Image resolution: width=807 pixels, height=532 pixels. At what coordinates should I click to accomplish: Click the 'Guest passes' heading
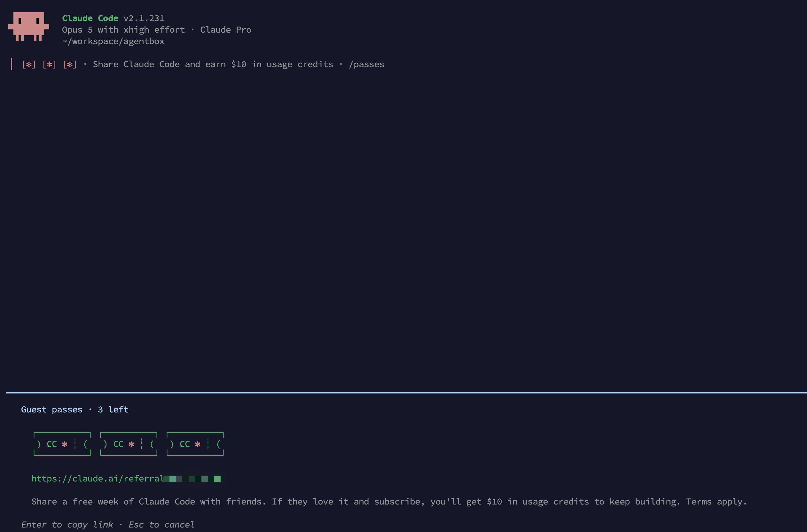51,410
